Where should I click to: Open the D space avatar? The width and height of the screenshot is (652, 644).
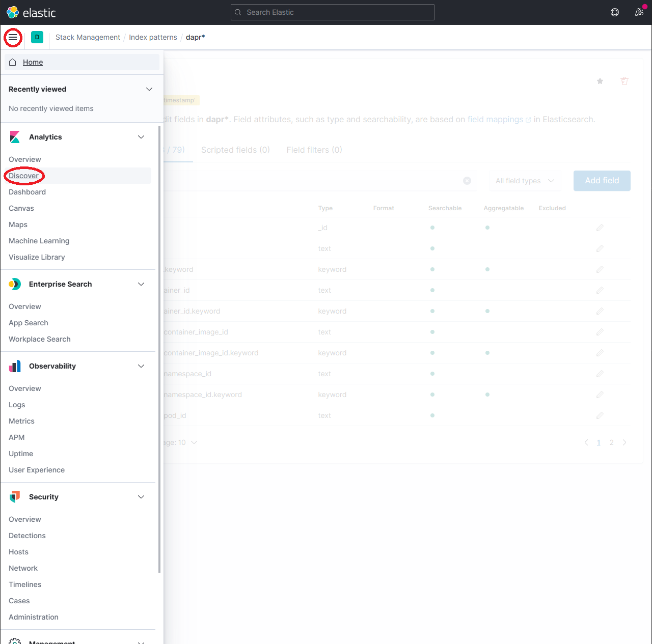pyautogui.click(x=37, y=37)
